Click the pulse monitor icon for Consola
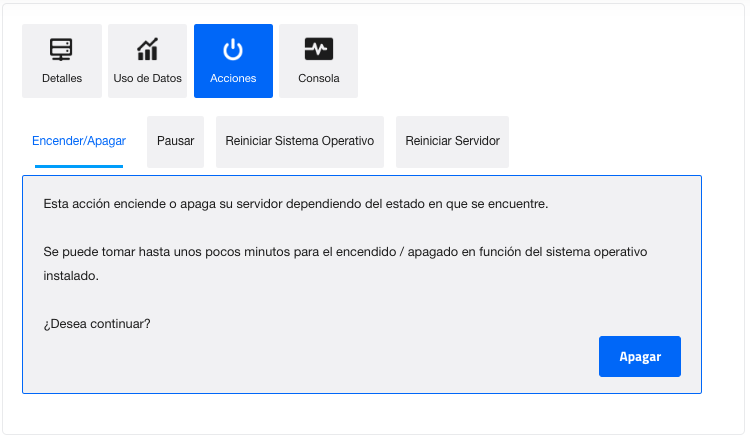The image size is (750, 438). 318,49
